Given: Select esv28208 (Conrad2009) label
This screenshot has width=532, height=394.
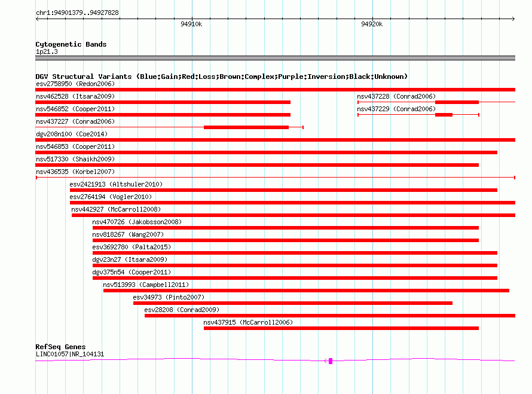Looking at the screenshot, I should [182, 310].
